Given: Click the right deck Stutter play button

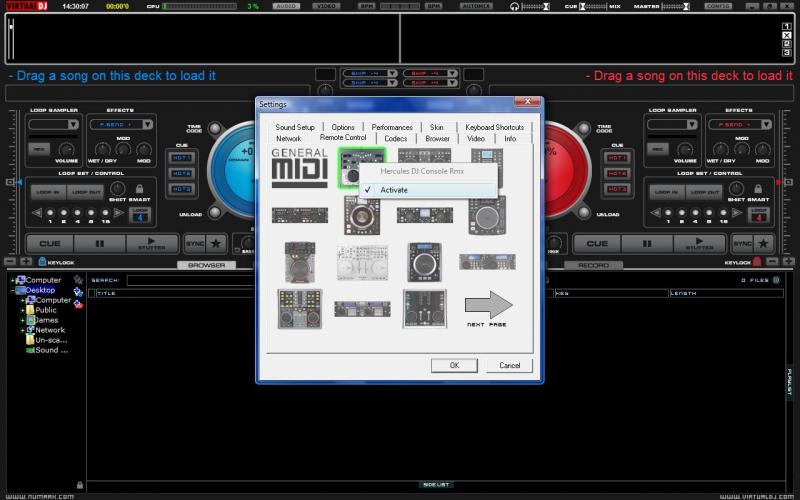Looking at the screenshot, I should coord(699,243).
